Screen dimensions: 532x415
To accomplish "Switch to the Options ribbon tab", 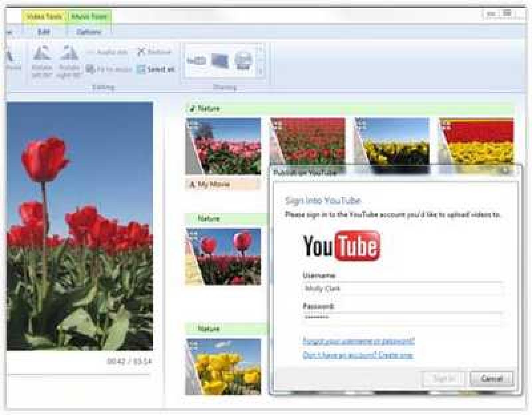I will point(89,32).
